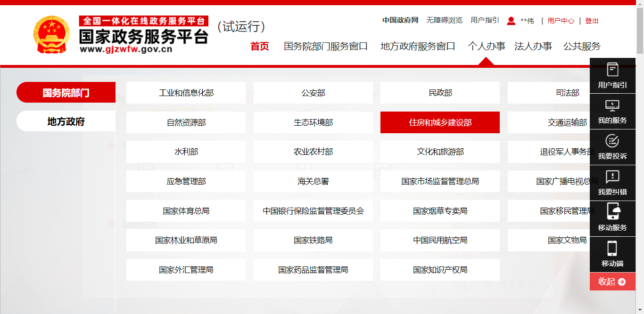Open 法人办事 navigation item
The height and width of the screenshot is (314, 644).
click(533, 46)
